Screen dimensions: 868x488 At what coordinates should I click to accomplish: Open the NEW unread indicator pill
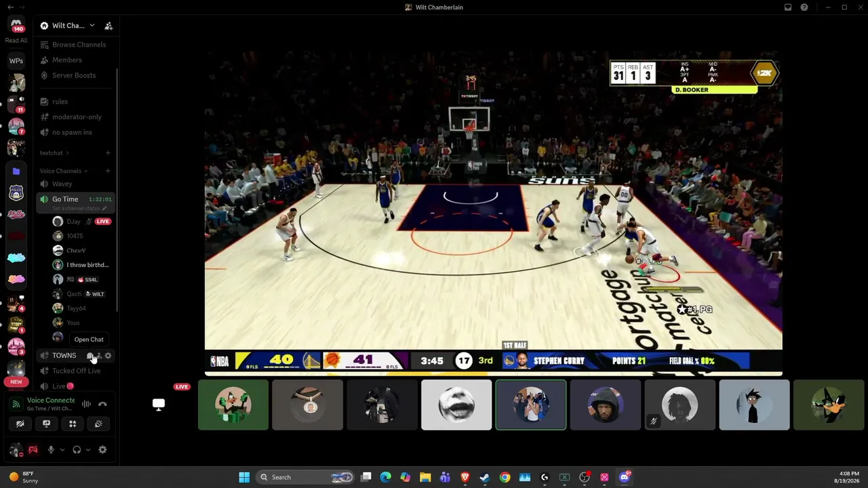pyautogui.click(x=16, y=382)
